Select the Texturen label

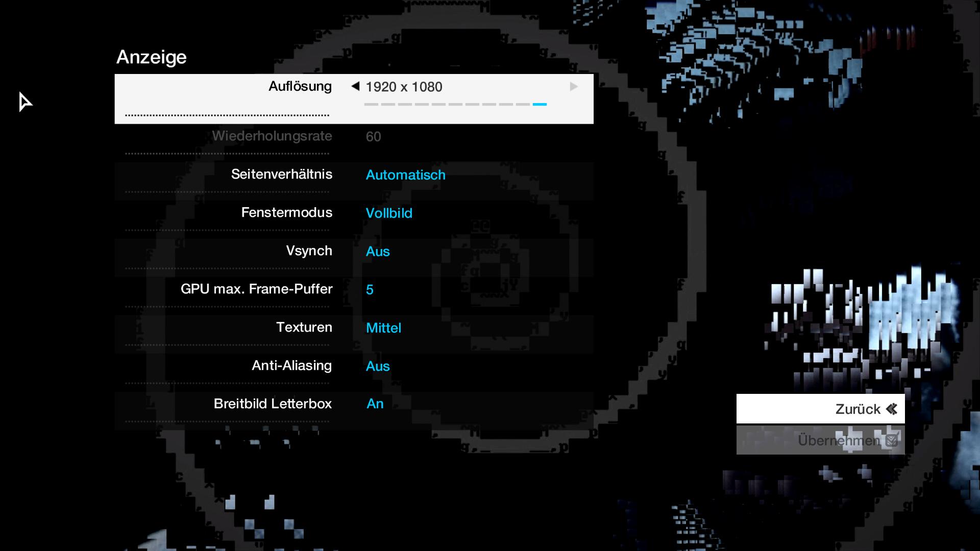point(304,328)
